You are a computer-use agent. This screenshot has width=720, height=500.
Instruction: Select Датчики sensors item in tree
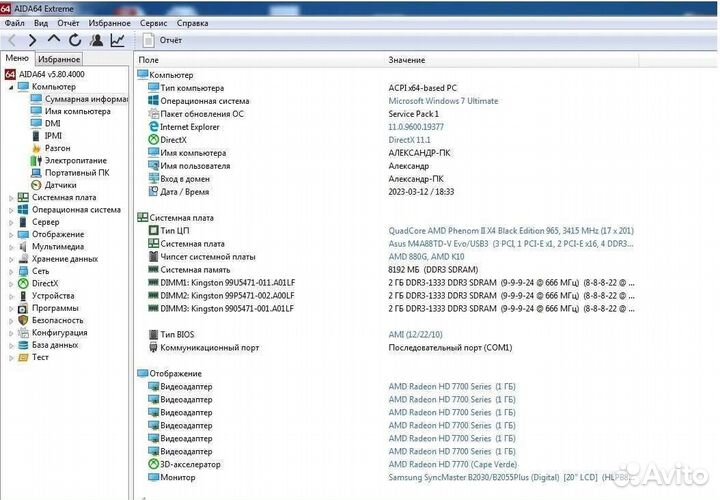point(60,185)
